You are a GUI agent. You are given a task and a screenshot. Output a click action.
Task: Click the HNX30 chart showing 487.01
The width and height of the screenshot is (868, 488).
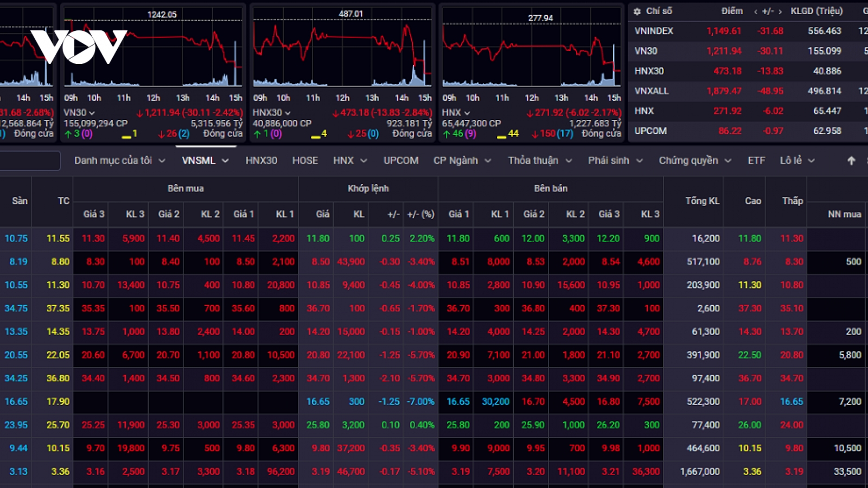click(x=342, y=48)
